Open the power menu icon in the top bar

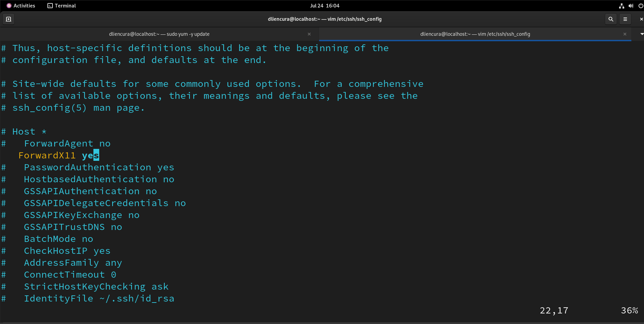pyautogui.click(x=641, y=6)
